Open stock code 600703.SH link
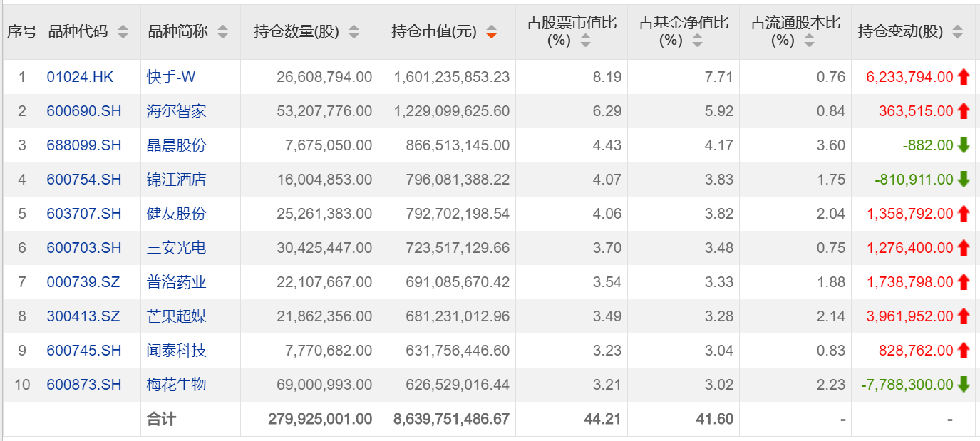Viewport: 980px width, 441px height. point(84,248)
